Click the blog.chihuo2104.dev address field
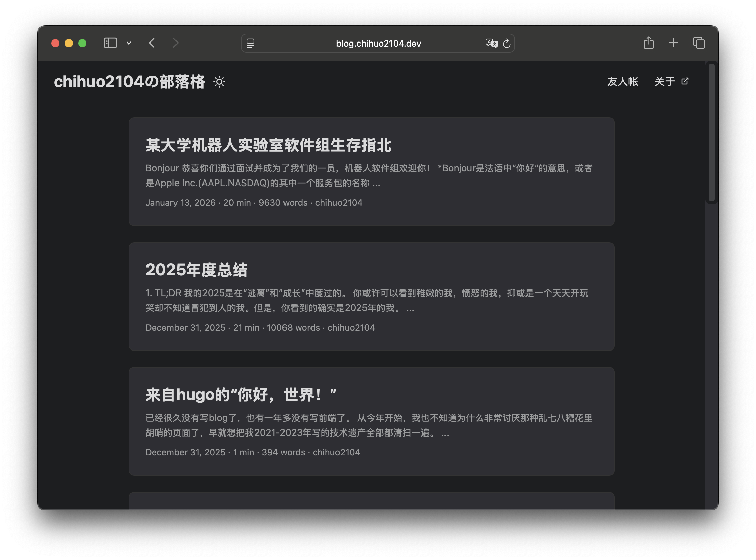756x560 pixels. pos(378,44)
